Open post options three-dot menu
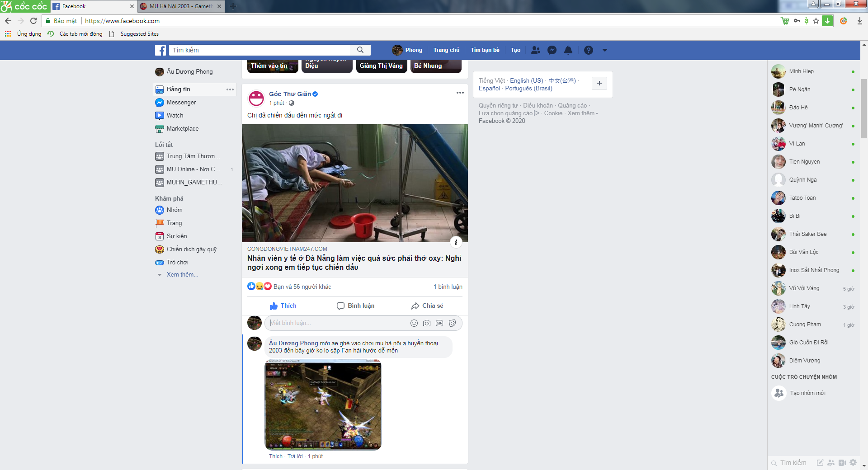868x470 pixels. 460,93
